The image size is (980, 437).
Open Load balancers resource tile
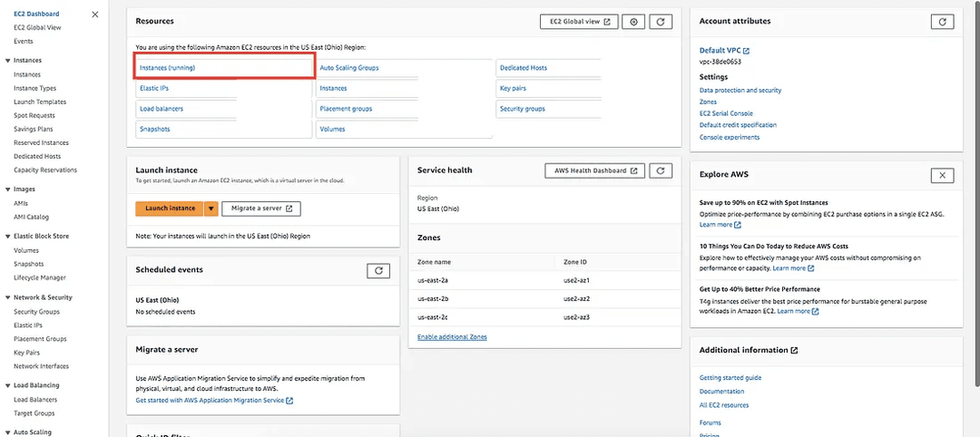pyautogui.click(x=162, y=109)
